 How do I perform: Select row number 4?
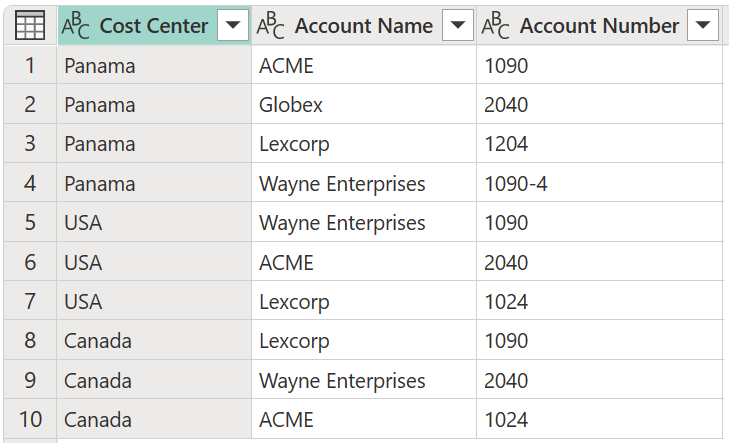click(x=30, y=183)
